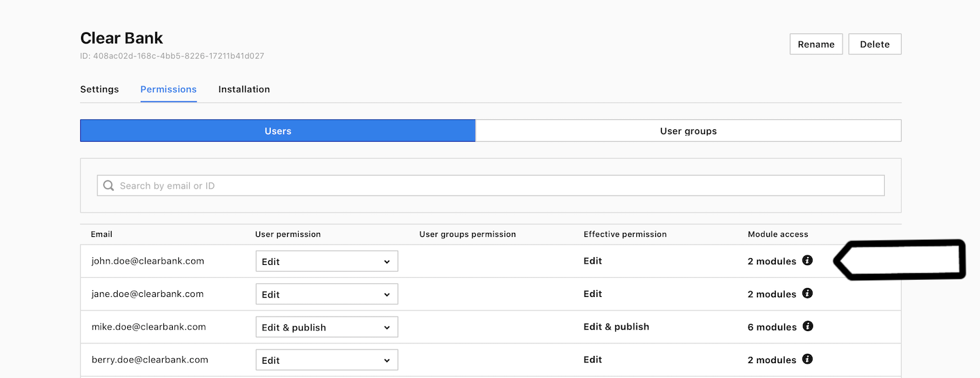Focus the Search by email or ID field
The width and height of the screenshot is (980, 378).
pos(491,185)
